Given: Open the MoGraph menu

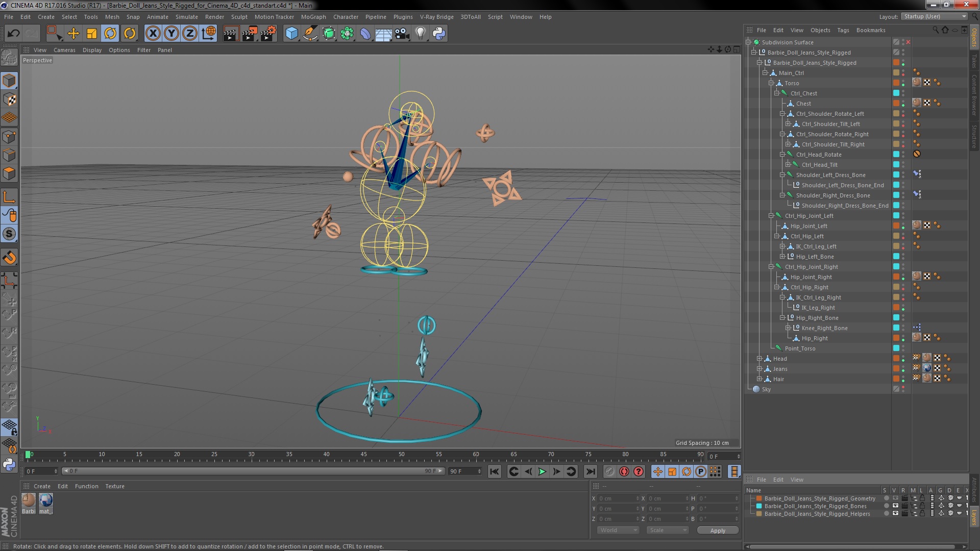Looking at the screenshot, I should coord(313,17).
